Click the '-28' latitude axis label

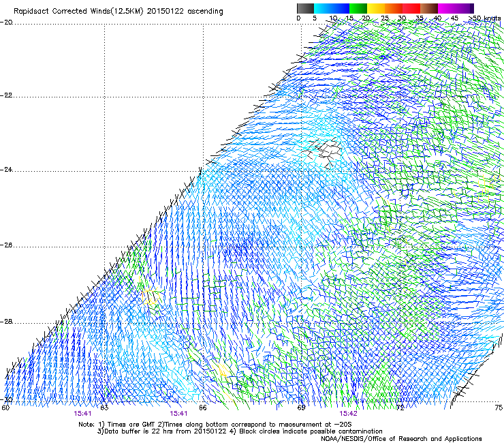pyautogui.click(x=6, y=322)
